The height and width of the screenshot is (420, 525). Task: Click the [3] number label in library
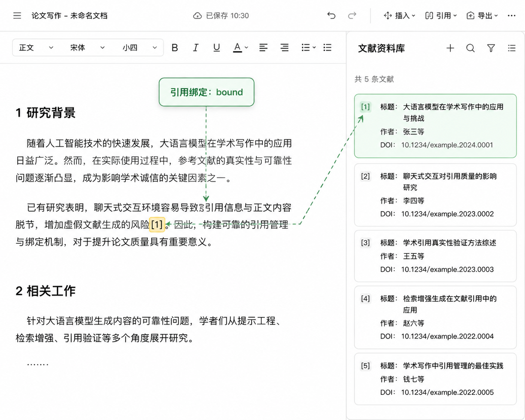click(x=365, y=243)
